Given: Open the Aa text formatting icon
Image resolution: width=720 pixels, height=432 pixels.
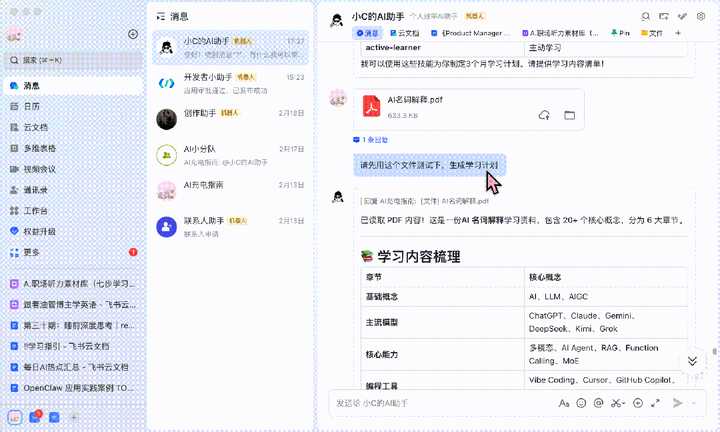Looking at the screenshot, I should (x=564, y=403).
